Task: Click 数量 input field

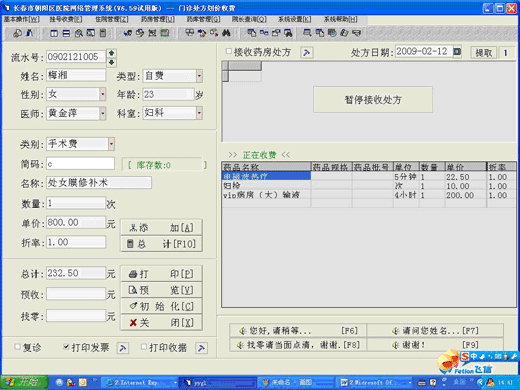Action: [x=76, y=203]
